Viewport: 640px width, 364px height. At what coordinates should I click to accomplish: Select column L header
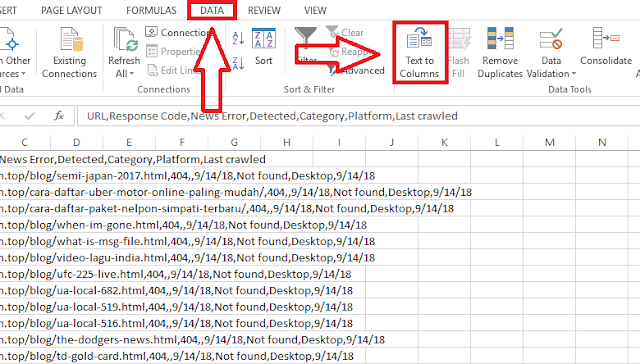[497, 142]
